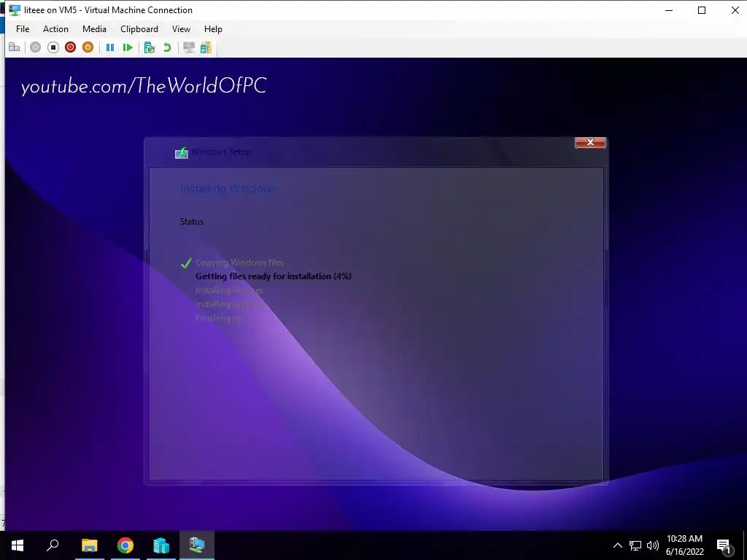Click the VM window title bar icon
The height and width of the screenshot is (560, 747).
click(x=15, y=9)
